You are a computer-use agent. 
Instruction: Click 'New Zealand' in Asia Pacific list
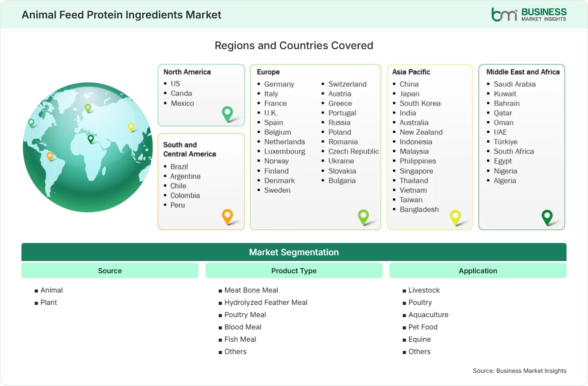tap(421, 132)
